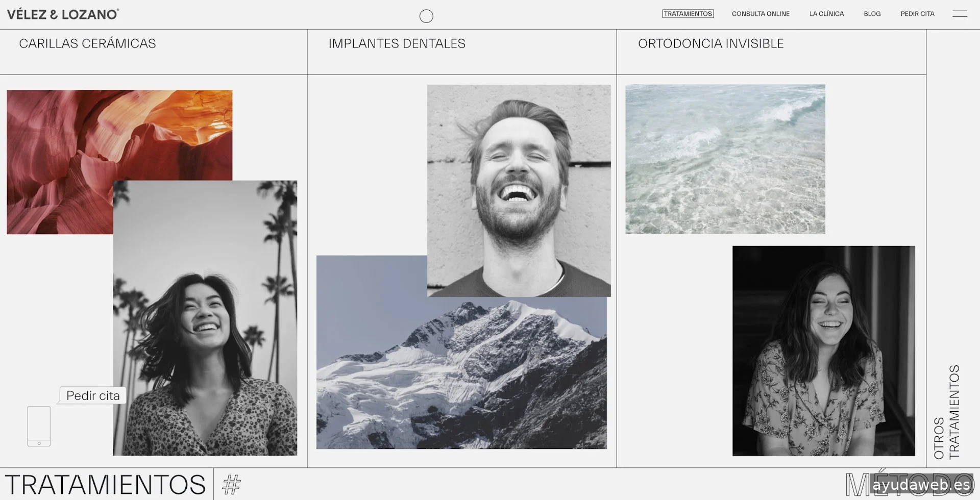Expand OTROS TRATAMIENTOS vertical label

(x=946, y=412)
